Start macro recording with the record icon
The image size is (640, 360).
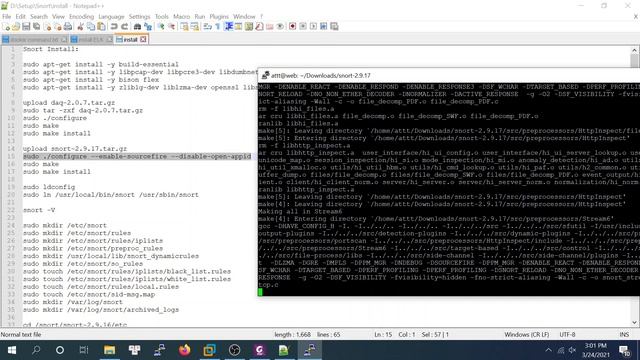click(x=292, y=27)
